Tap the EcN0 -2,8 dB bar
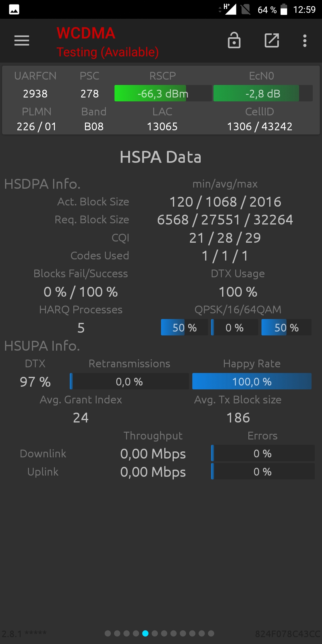Image resolution: width=322 pixels, height=644 pixels. (x=263, y=93)
